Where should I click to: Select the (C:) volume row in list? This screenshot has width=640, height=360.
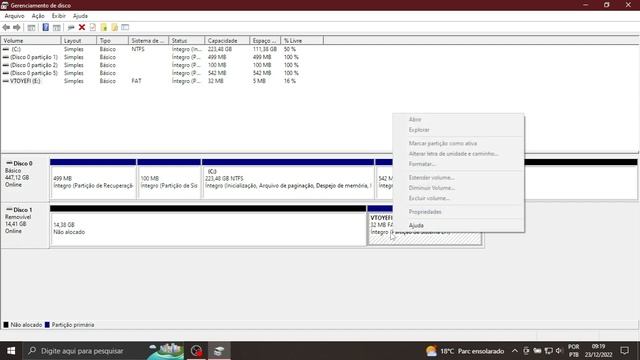tap(151, 49)
